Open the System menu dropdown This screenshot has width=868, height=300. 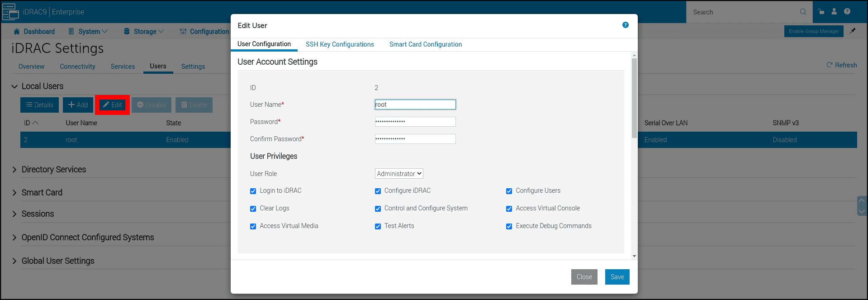coord(88,31)
